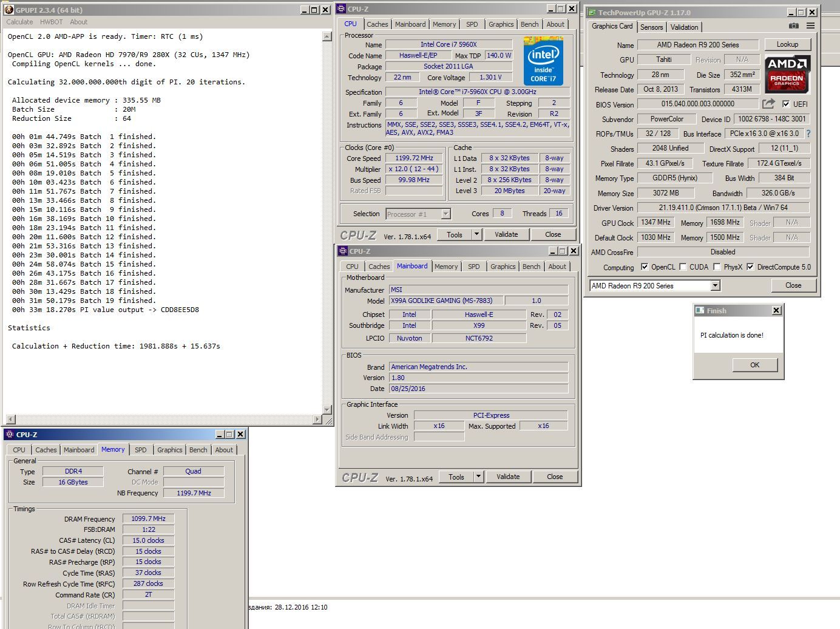Expand the Tools arrow in Mainboard CPU-Z window
The width and height of the screenshot is (840, 629).
pyautogui.click(x=479, y=477)
